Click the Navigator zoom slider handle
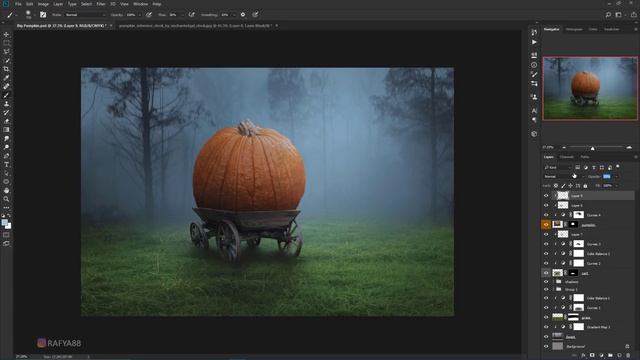The image size is (640, 360). pyautogui.click(x=593, y=148)
